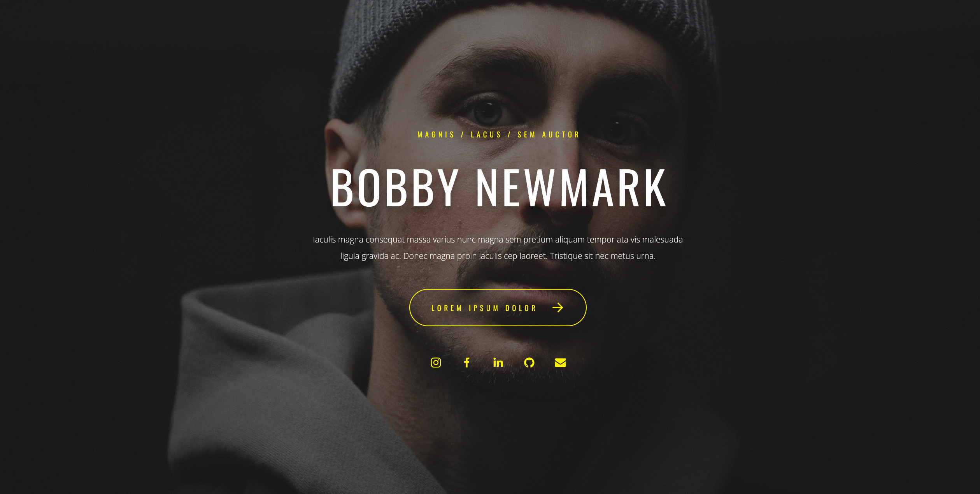The image size is (980, 494).
Task: Click the second slash separator after LACUS
Action: tap(509, 135)
